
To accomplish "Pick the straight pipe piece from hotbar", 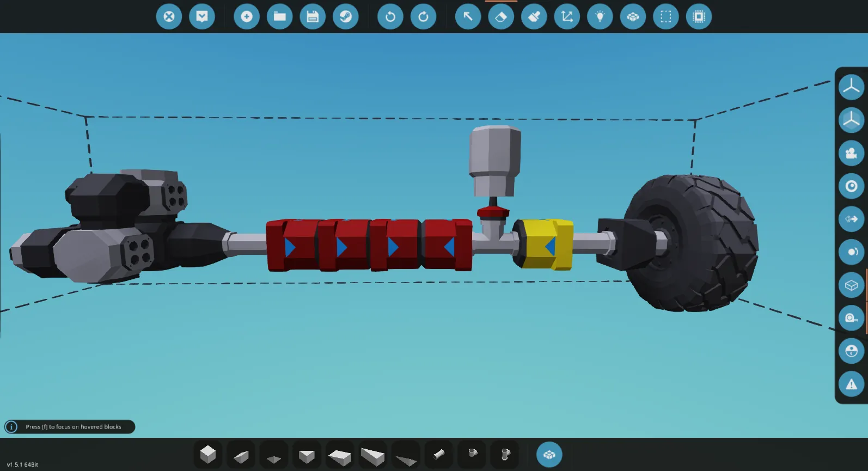I will tap(439, 455).
